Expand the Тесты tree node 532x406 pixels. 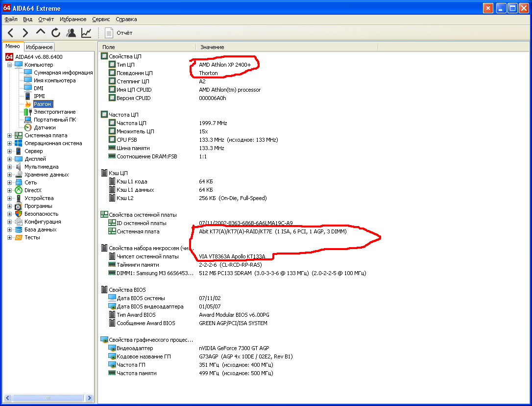[9, 237]
